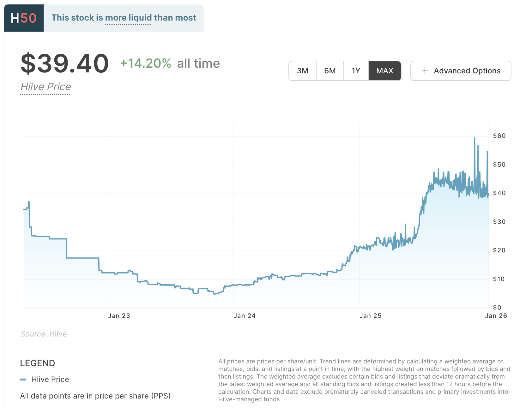Image resolution: width=532 pixels, height=408 pixels.
Task: Click the Source: Hiive attribution link
Action: [44, 334]
